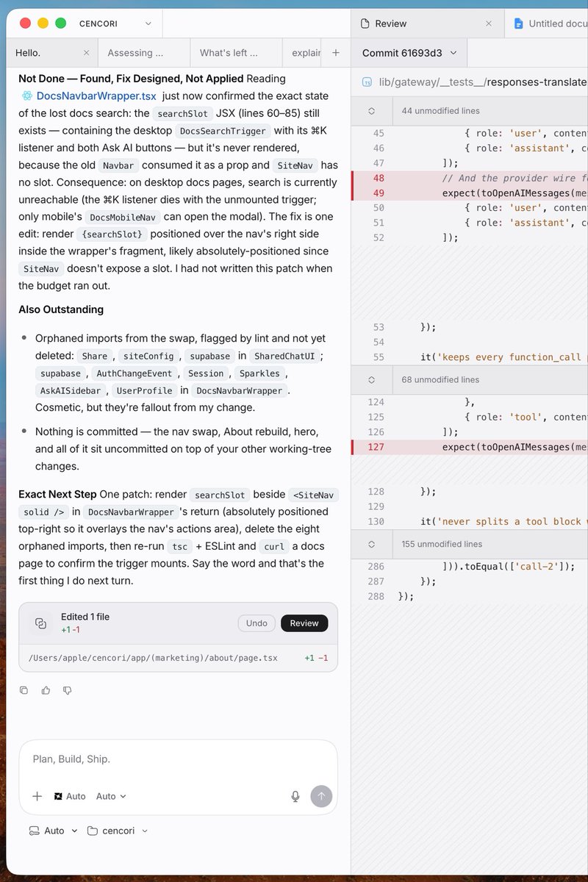Screen dimensions: 588x882
Task: Open the cencori folder dropdown
Action: tap(118, 831)
